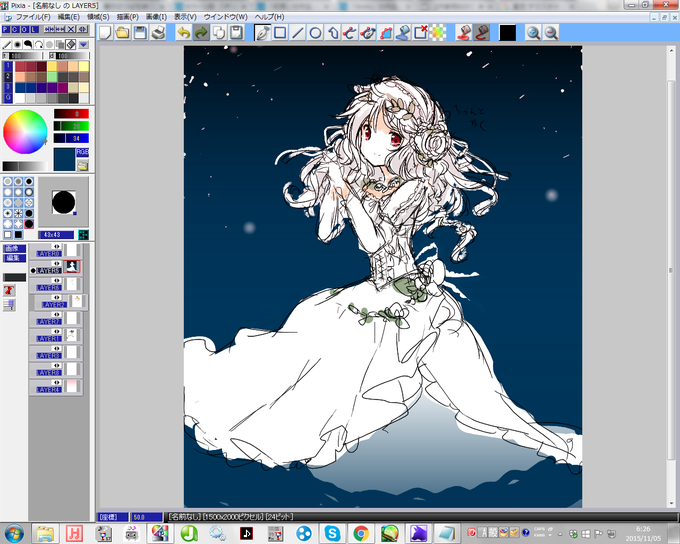Copy using the duplicate pages icon
The height and width of the screenshot is (544, 680).
219,33
